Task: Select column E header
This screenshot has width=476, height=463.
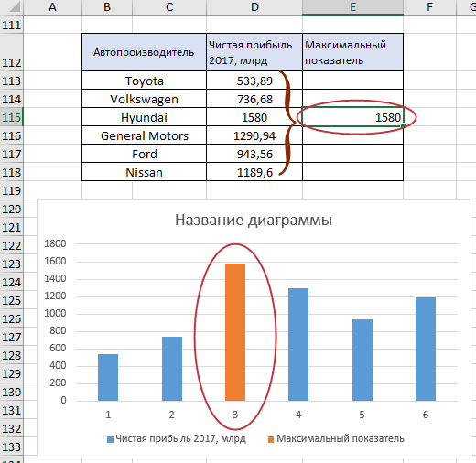Action: tap(352, 6)
